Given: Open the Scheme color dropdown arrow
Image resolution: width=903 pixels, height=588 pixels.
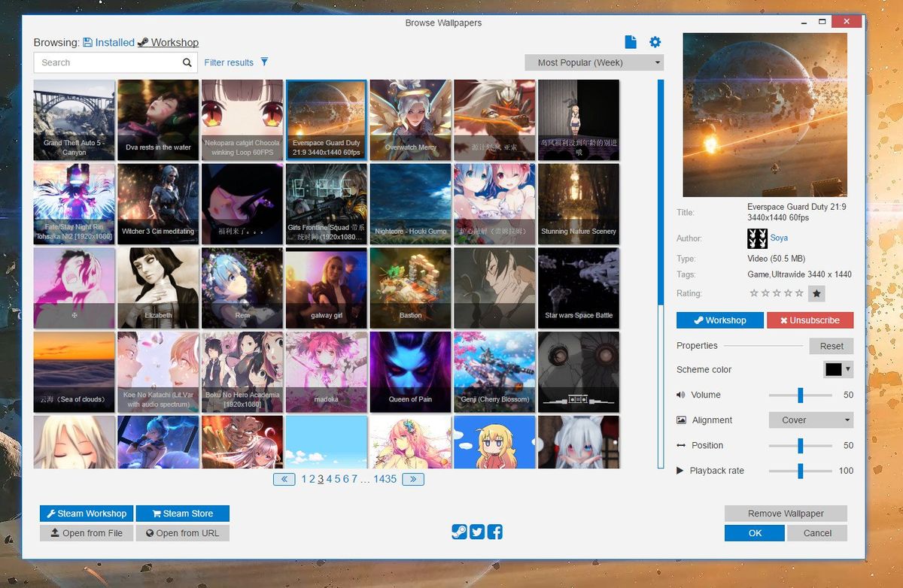Looking at the screenshot, I should pos(846,369).
